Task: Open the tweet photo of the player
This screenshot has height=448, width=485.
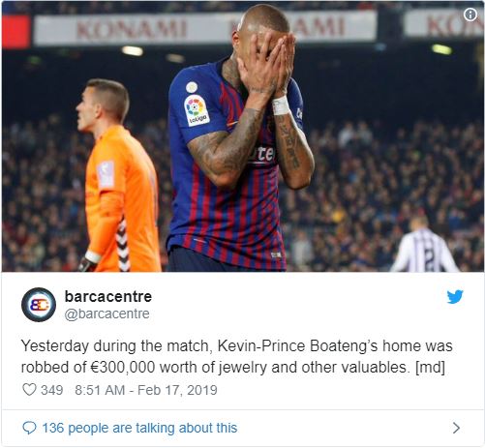Action: pos(243,136)
